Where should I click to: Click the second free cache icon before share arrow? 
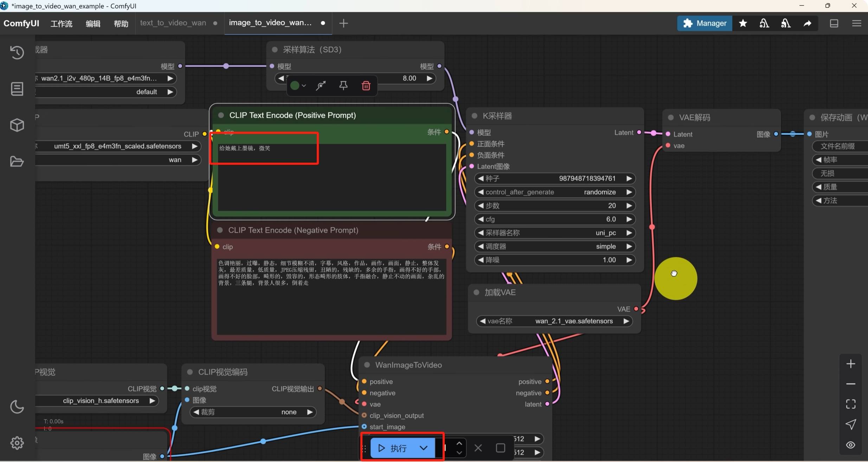point(786,23)
